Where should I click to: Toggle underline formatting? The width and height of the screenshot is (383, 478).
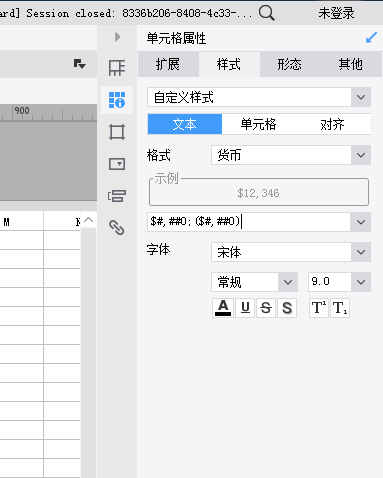[245, 308]
